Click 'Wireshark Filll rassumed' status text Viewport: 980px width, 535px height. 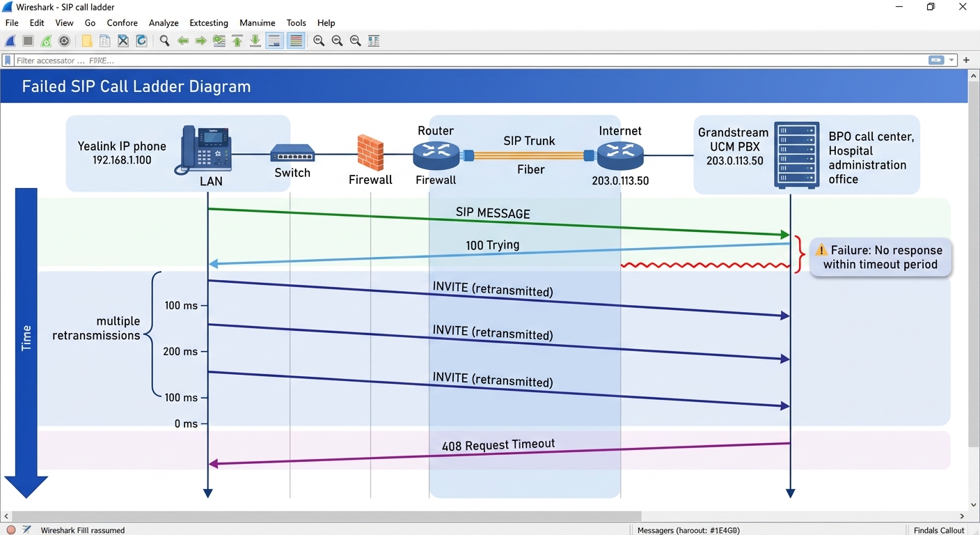pos(83,530)
